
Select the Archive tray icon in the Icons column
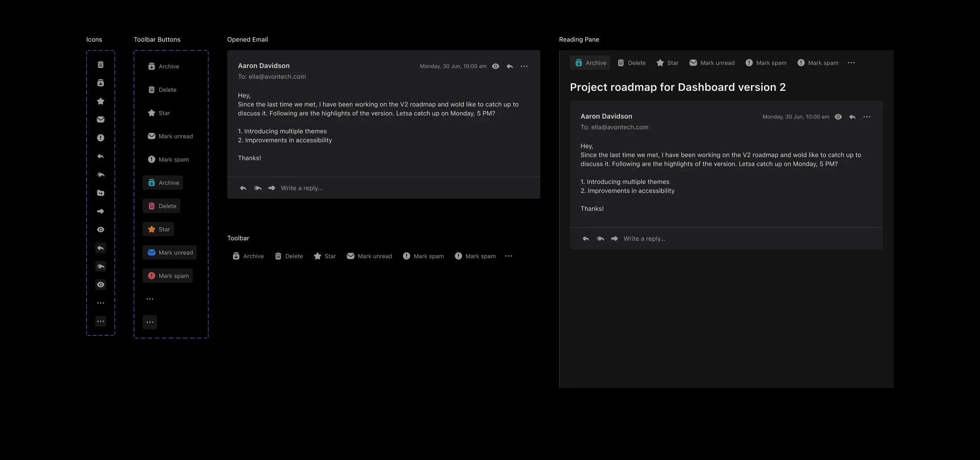(100, 82)
